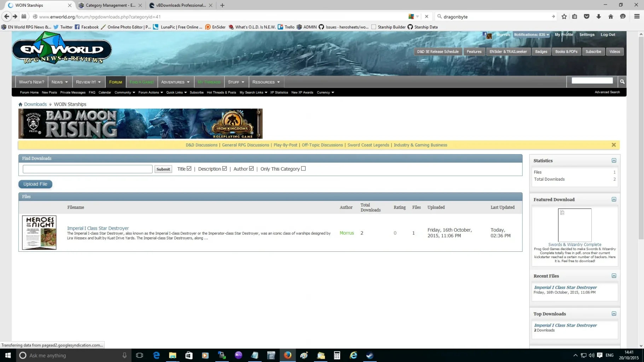The width and height of the screenshot is (644, 362).
Task: Click the Advanced Search link
Action: [x=607, y=92]
